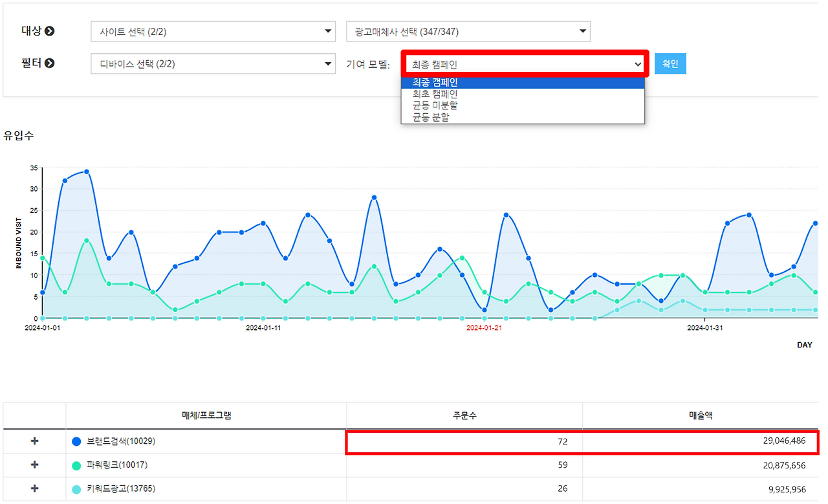Collapse the 기여 모델 dropdown showing 최종 캠페인
The width and height of the screenshot is (828, 504).
tap(525, 64)
